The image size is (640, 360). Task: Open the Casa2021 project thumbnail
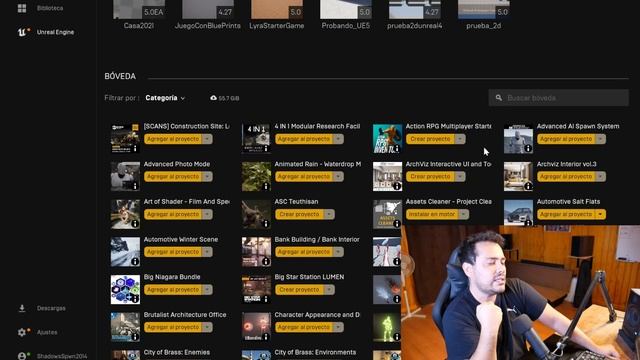pos(139,9)
